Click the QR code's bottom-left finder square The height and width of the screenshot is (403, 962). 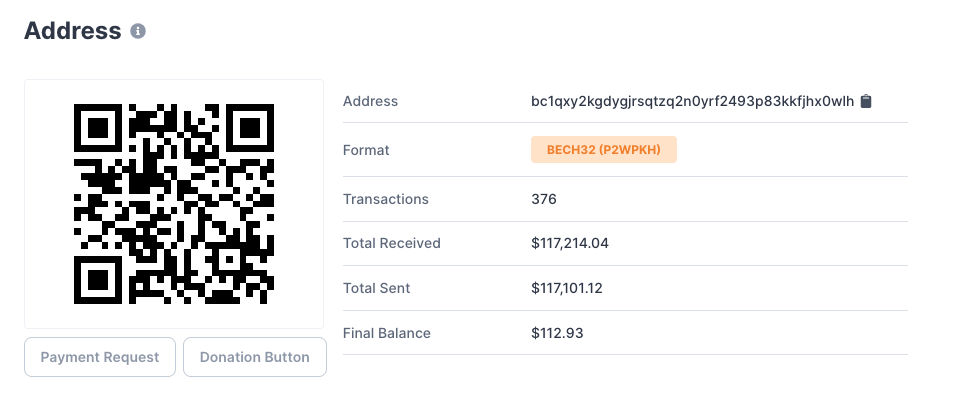coord(99,279)
